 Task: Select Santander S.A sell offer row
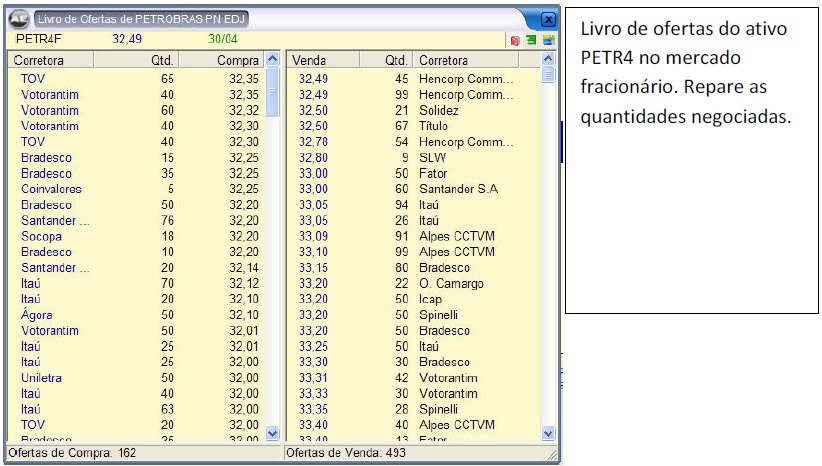tap(414, 189)
